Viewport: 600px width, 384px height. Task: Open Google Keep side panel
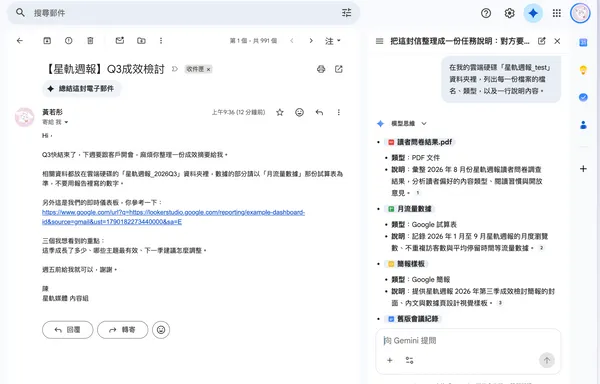[583, 70]
